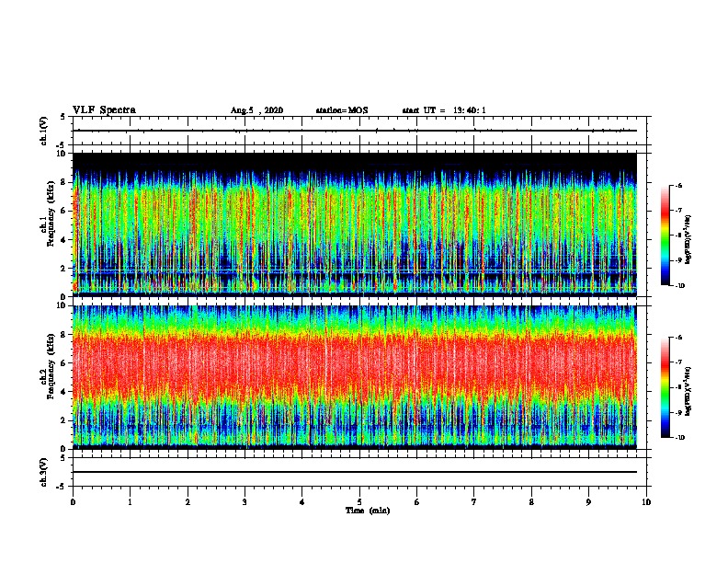Click the '5' tick on ch.1(V) axis
The image size is (728, 563).
[x=63, y=117]
